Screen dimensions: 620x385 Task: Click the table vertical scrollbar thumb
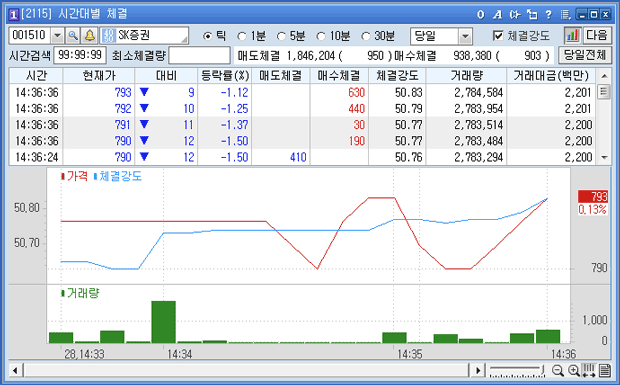604,92
